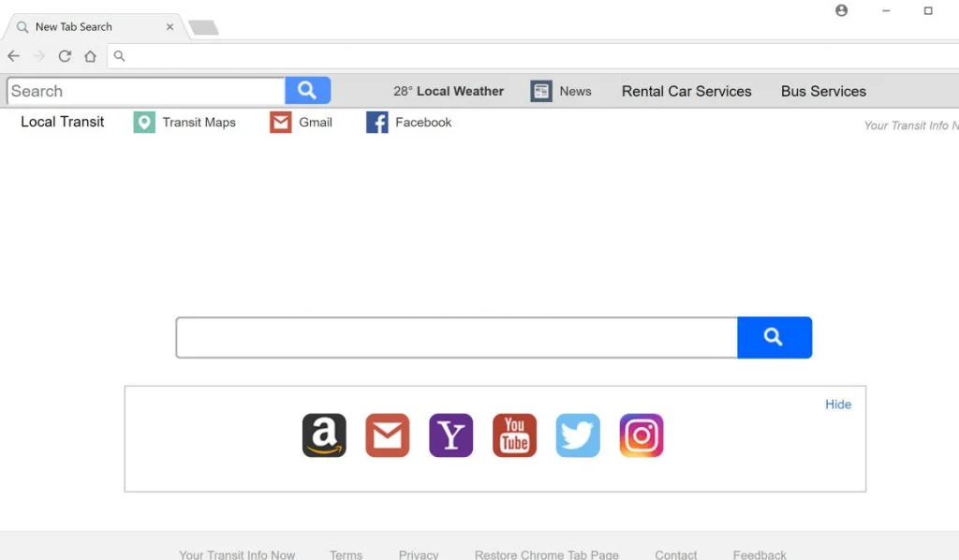Click the Facebook logo icon in toolbar
The image size is (959, 560).
pyautogui.click(x=377, y=123)
